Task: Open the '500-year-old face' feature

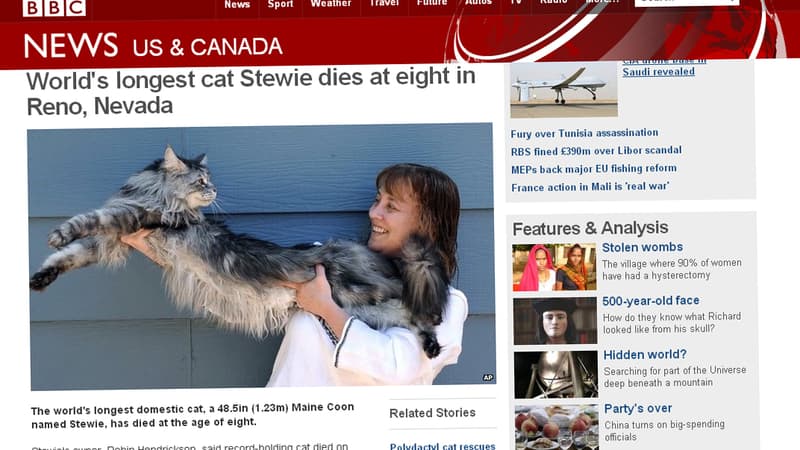Action: coord(651,301)
